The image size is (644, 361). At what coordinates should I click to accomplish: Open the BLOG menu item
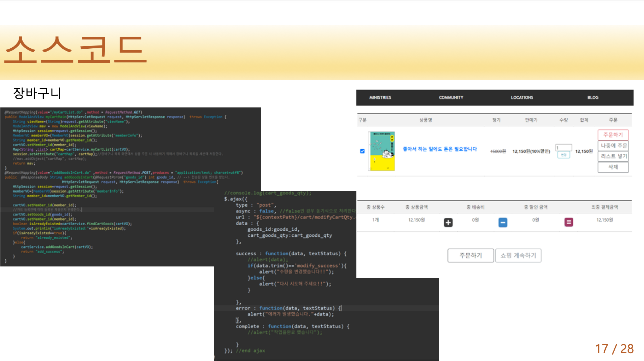click(593, 97)
